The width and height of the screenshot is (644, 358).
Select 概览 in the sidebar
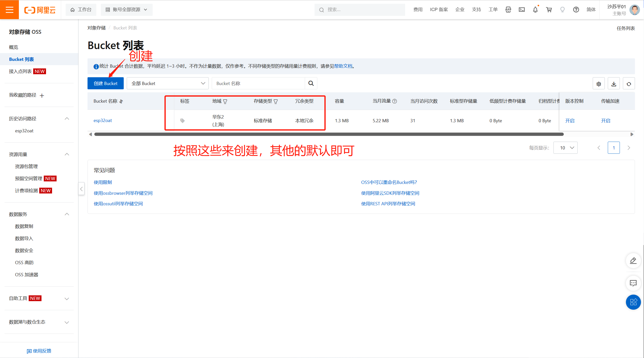(x=14, y=47)
